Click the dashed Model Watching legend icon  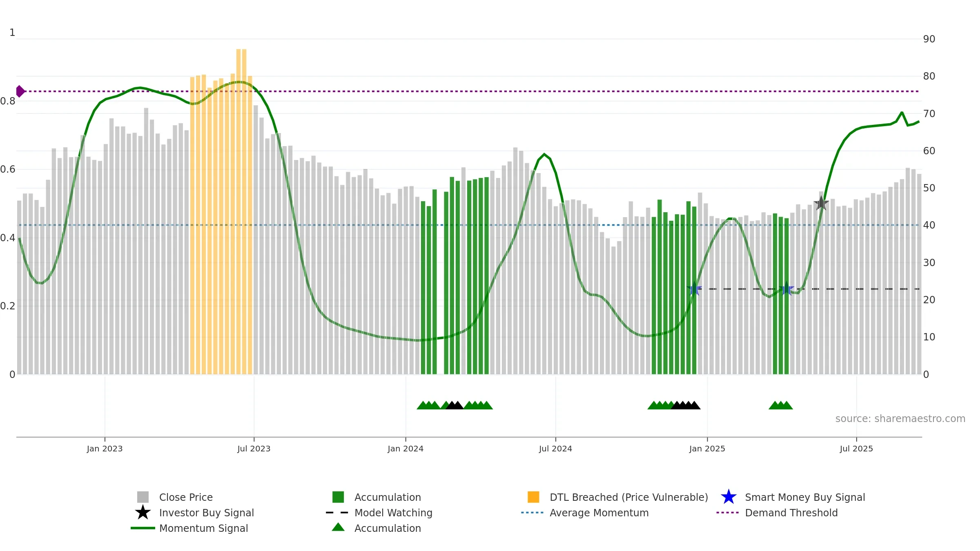tap(337, 513)
